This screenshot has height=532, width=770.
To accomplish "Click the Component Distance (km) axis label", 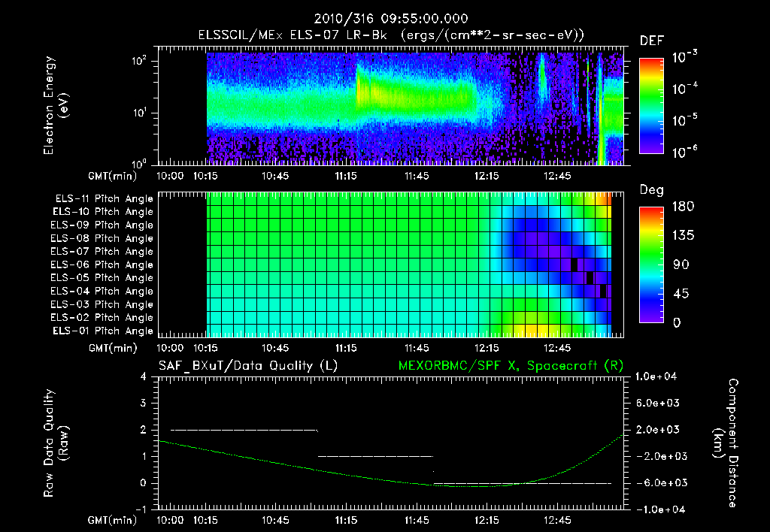I will (x=726, y=443).
